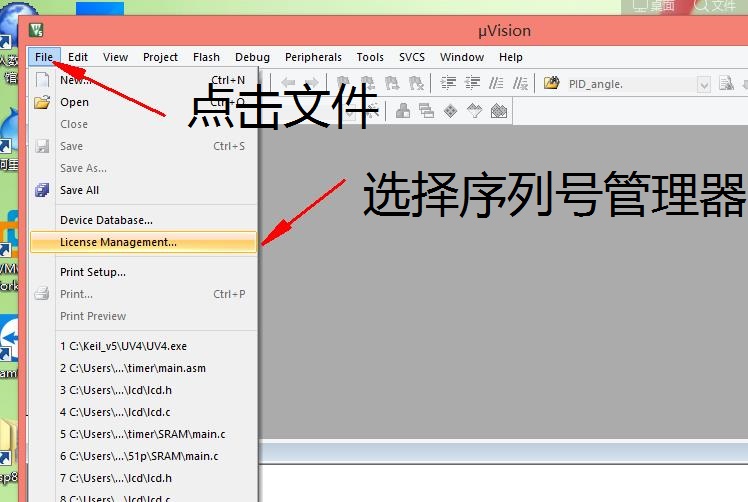Click the PID_angle. search field

coord(631,84)
